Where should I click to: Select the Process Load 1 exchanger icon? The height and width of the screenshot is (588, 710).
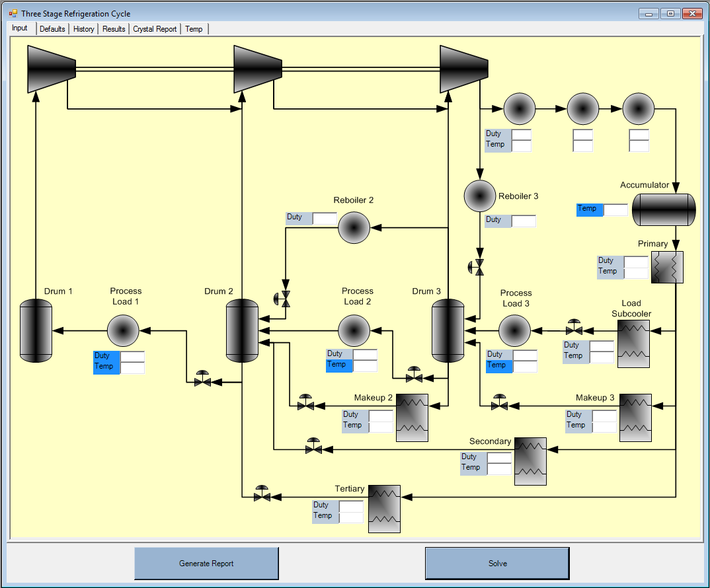tap(123, 330)
